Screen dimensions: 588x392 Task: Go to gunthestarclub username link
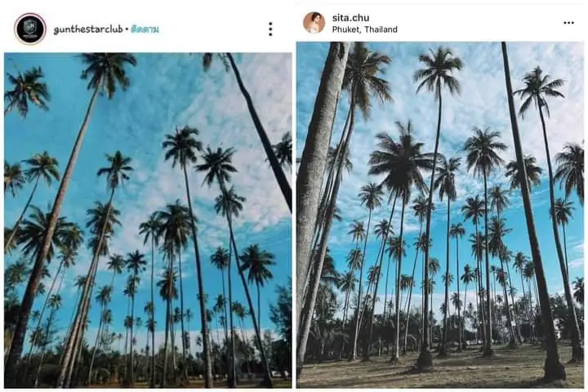pyautogui.click(x=87, y=29)
